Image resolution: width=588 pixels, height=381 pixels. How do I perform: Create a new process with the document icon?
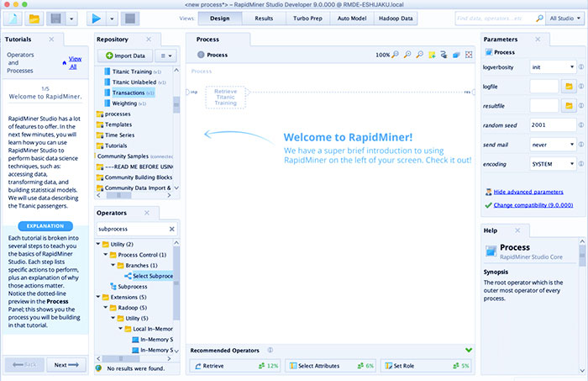pyautogui.click(x=13, y=19)
